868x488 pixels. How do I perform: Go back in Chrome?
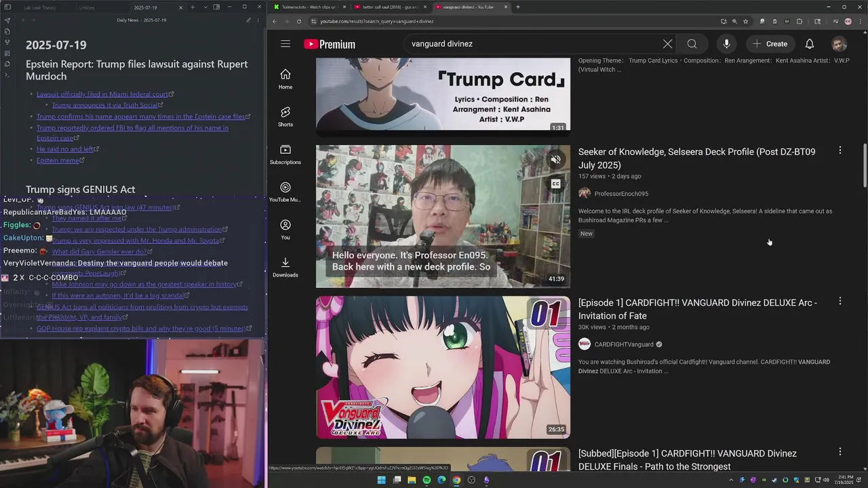click(x=274, y=21)
